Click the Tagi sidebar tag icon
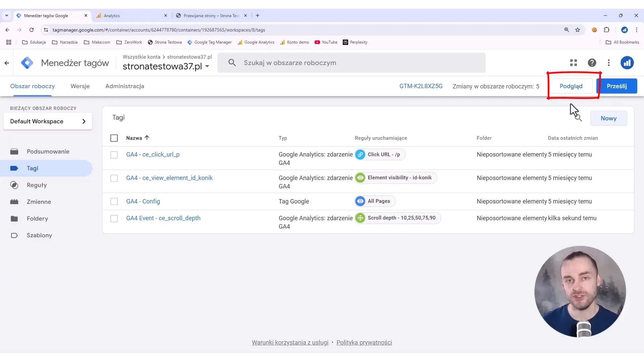The width and height of the screenshot is (644, 362). [14, 168]
